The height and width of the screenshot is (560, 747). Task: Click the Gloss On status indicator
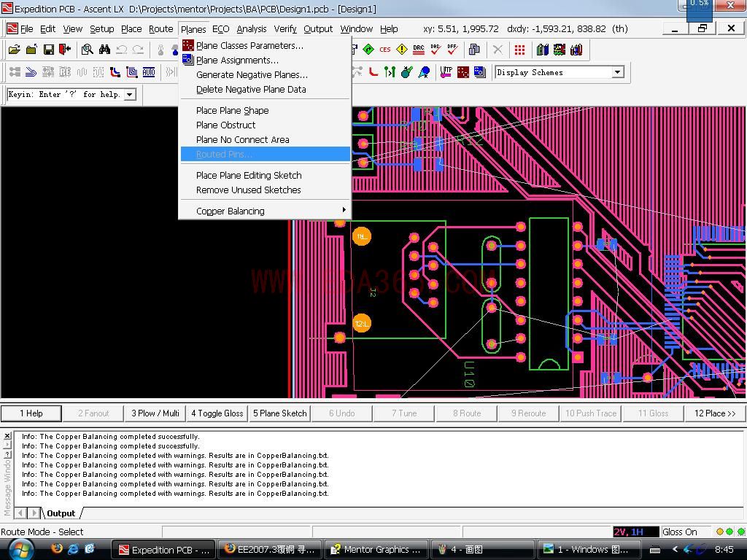[x=679, y=532]
